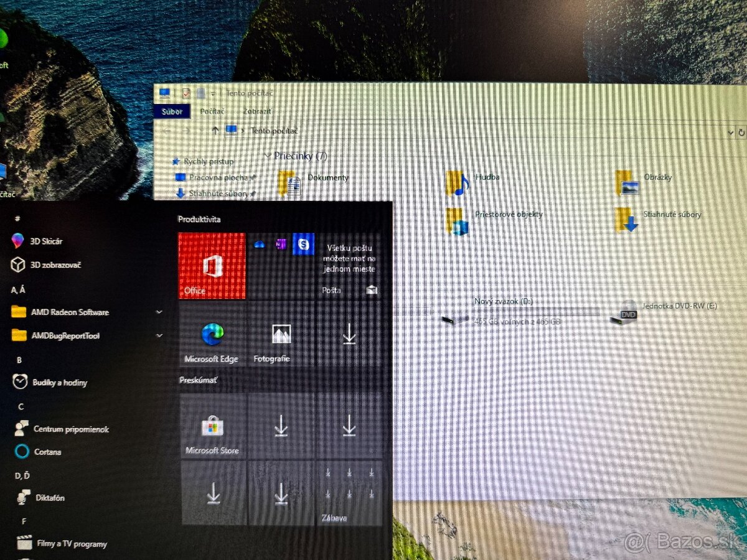The width and height of the screenshot is (747, 560).
Task: Click the refresh icon in the address bar
Action: (x=740, y=132)
